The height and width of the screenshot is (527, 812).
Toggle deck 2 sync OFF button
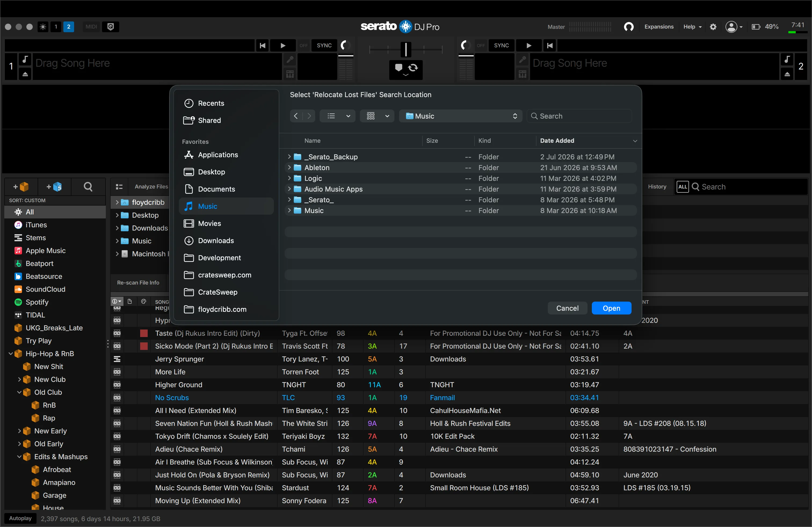481,45
